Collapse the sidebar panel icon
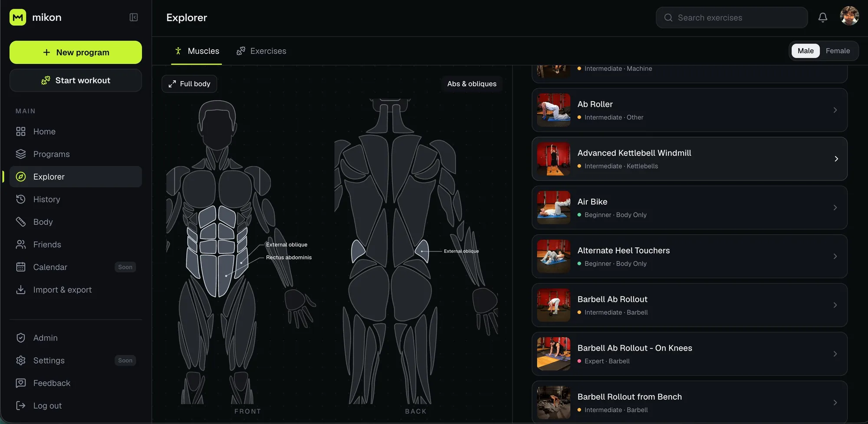The width and height of the screenshot is (868, 424). [134, 17]
